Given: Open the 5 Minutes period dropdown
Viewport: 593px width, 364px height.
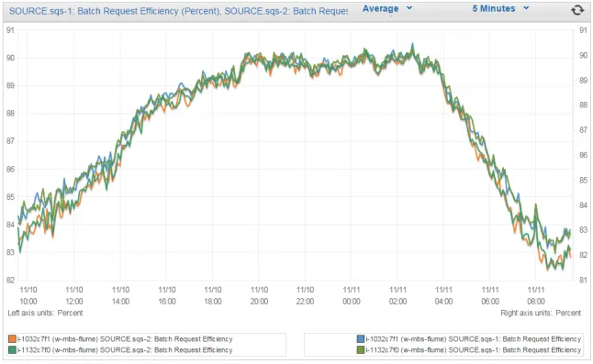Looking at the screenshot, I should (500, 8).
